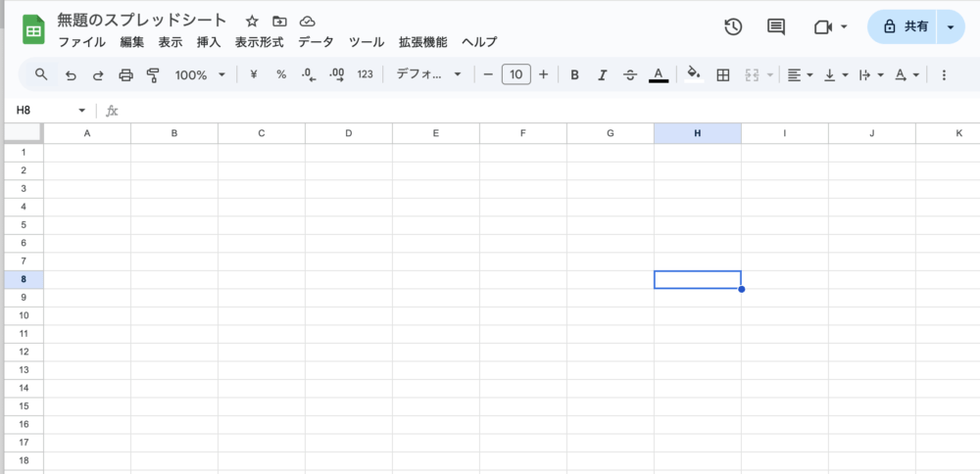
Task: Toggle bold formatting
Action: 574,74
